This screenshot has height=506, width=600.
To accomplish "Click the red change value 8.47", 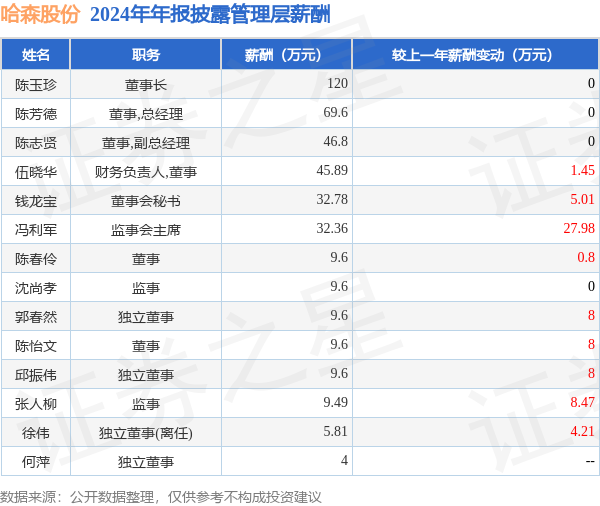I will point(582,402).
